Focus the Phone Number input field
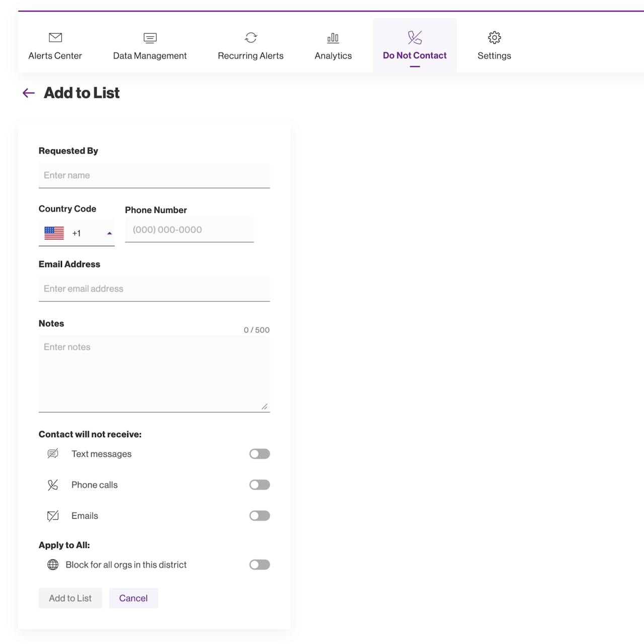Image resolution: width=644 pixels, height=644 pixels. click(x=189, y=230)
